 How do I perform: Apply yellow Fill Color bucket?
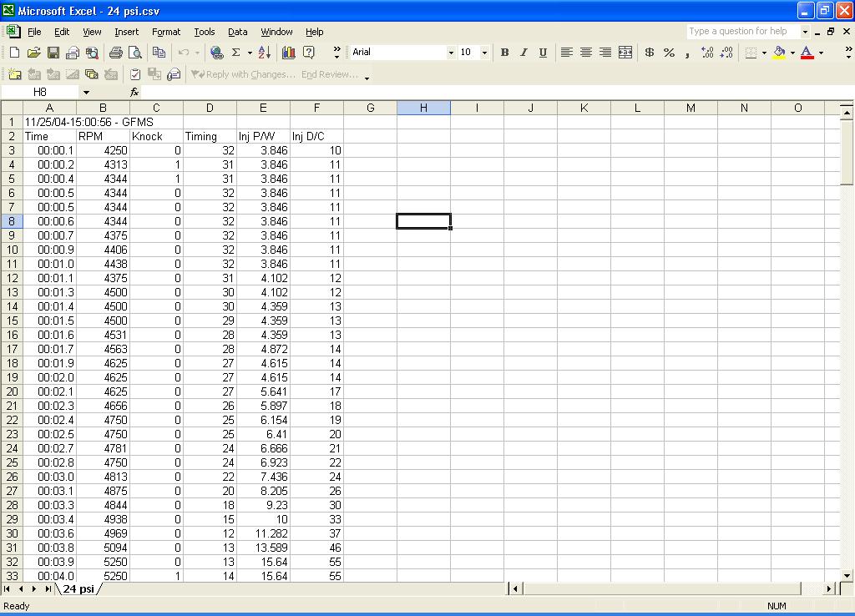pos(779,53)
